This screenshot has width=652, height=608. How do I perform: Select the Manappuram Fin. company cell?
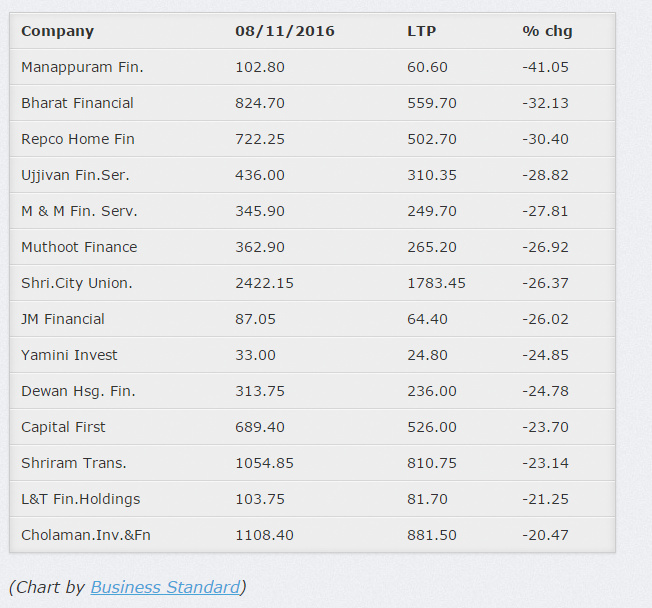(82, 67)
